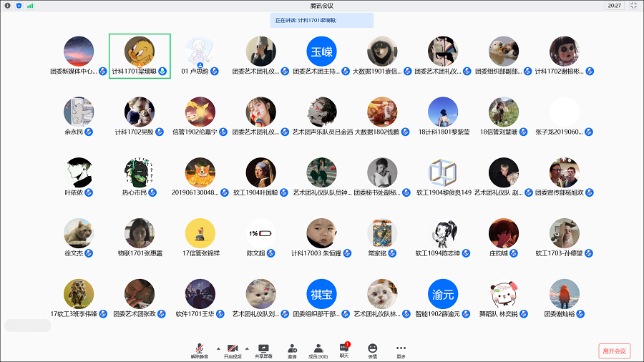The height and width of the screenshot is (362, 644).
Task: Click the 20:27 meeting timer
Action: coord(614,5)
